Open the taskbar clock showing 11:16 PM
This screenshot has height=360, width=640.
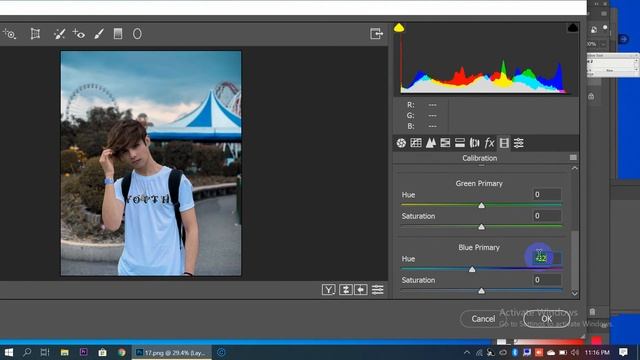click(x=597, y=352)
